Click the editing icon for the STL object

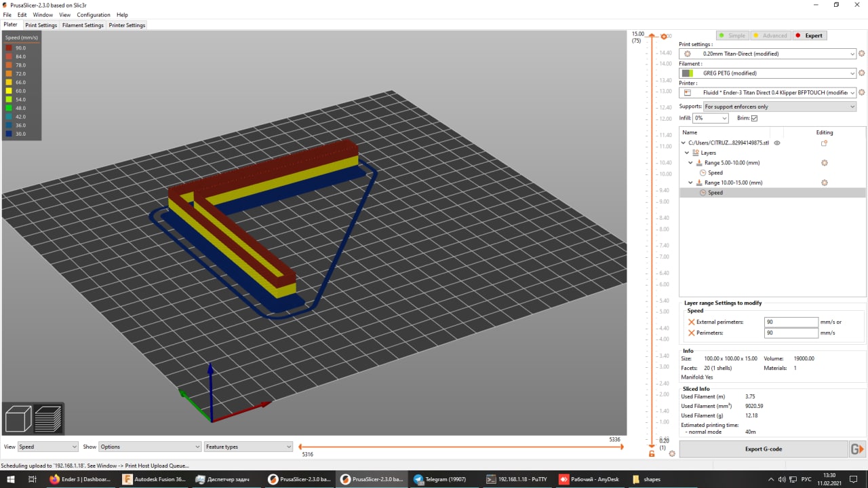(x=825, y=143)
